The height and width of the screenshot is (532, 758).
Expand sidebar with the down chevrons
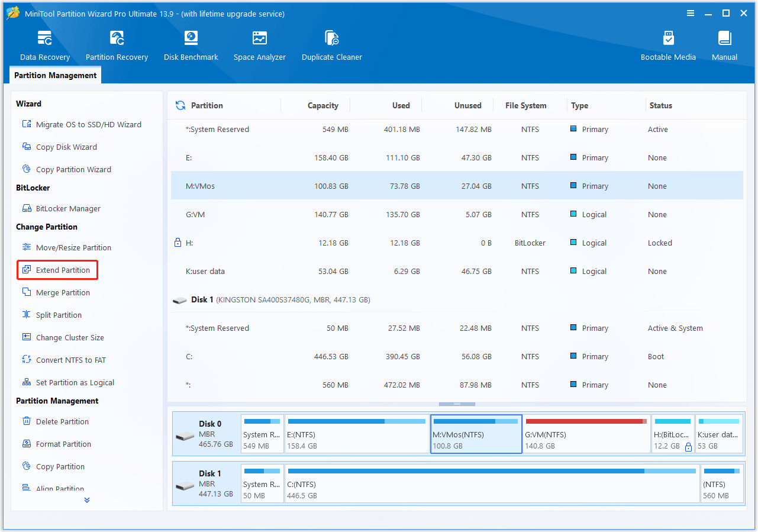(87, 500)
